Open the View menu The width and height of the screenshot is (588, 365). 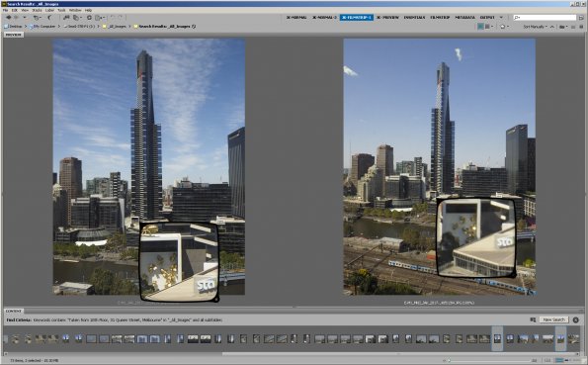(25, 10)
